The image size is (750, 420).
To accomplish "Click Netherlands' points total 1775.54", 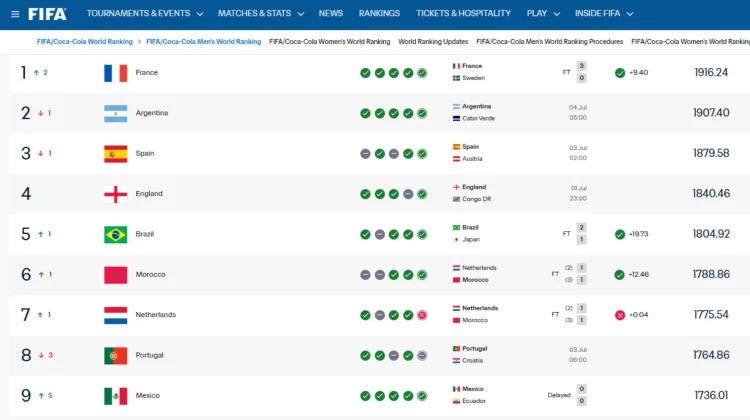I will [711, 315].
